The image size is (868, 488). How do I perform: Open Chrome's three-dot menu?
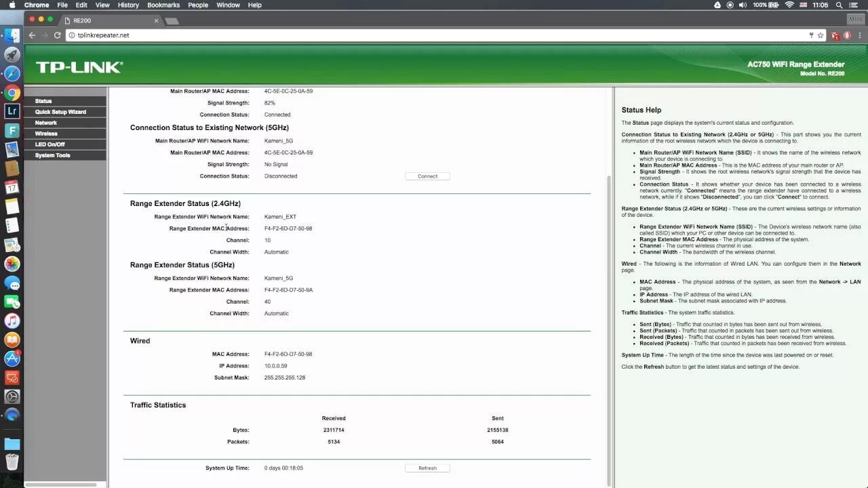coord(860,35)
